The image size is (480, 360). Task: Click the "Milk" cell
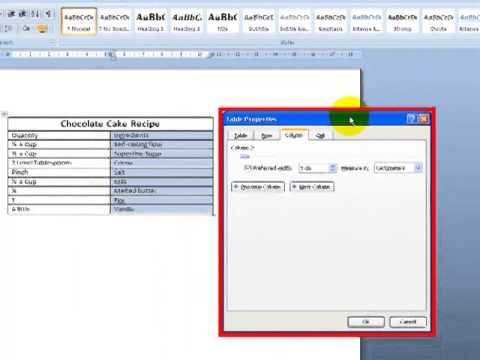pos(161,182)
